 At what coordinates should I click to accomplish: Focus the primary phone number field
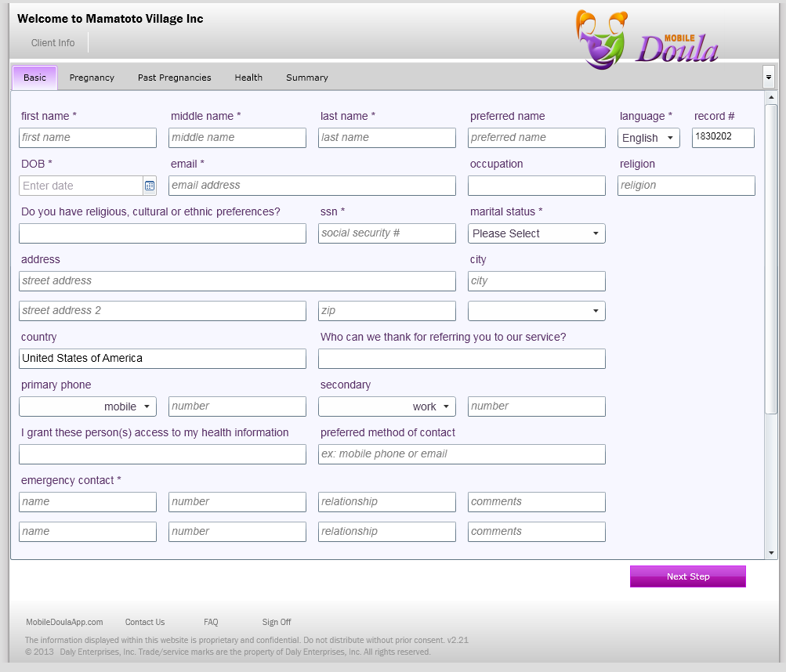click(x=237, y=406)
